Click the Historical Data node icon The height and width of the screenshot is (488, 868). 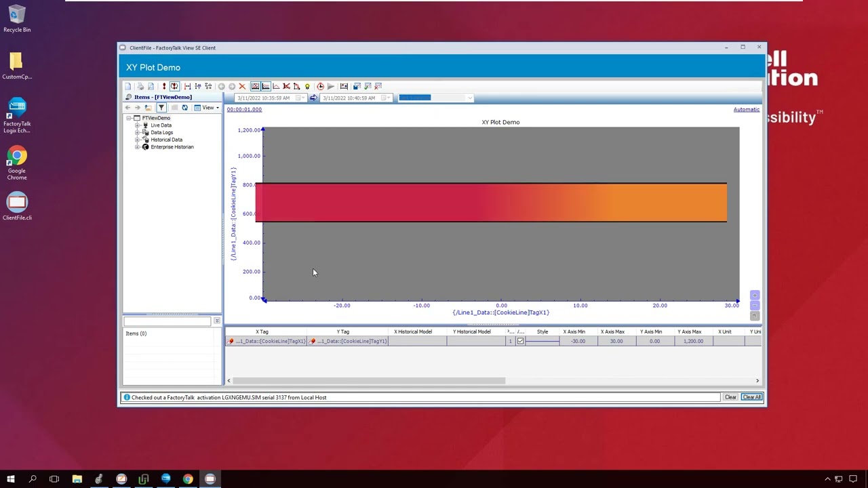pyautogui.click(x=145, y=140)
